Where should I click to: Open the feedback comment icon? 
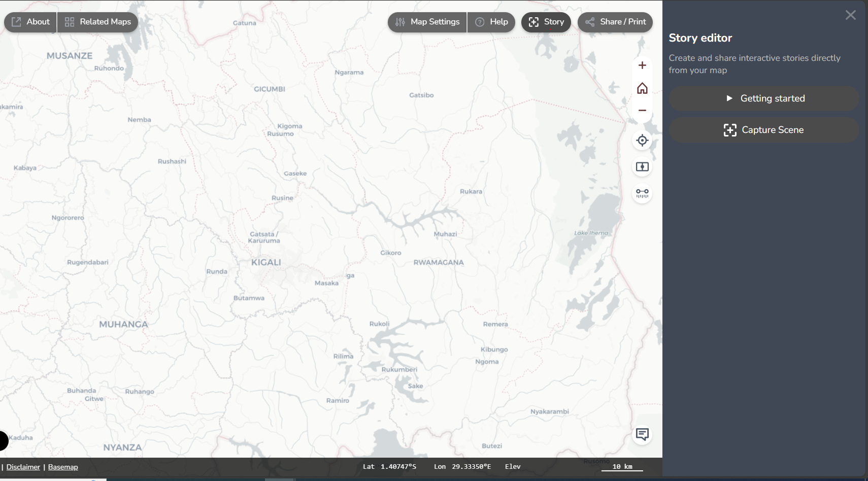click(642, 434)
